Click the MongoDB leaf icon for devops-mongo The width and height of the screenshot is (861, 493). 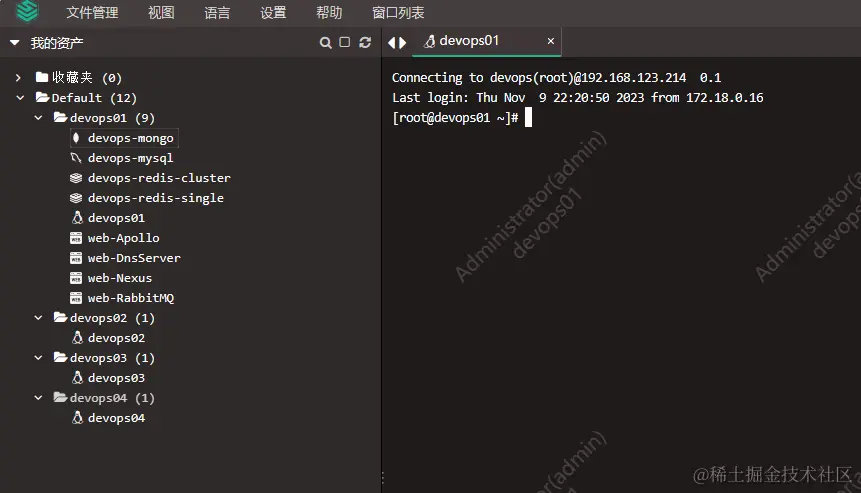[76, 138]
